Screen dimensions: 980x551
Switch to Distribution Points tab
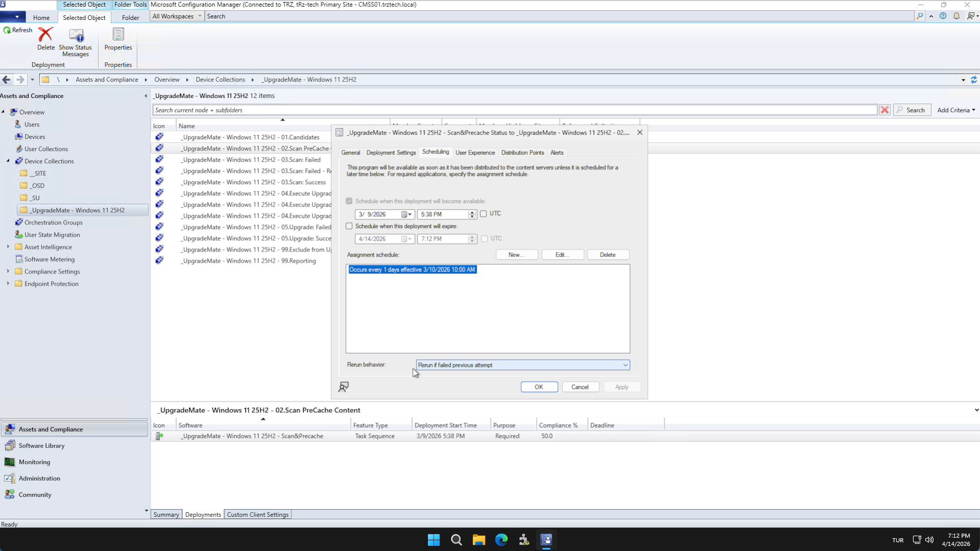point(523,153)
